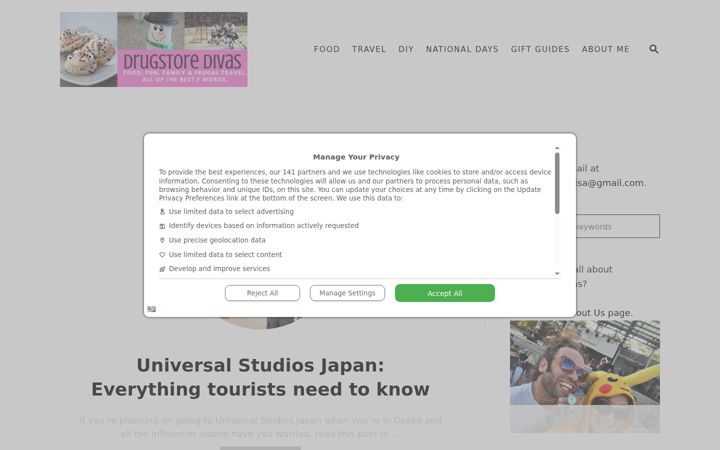Click the privacy dialog scrollbar thumb

coord(557,183)
